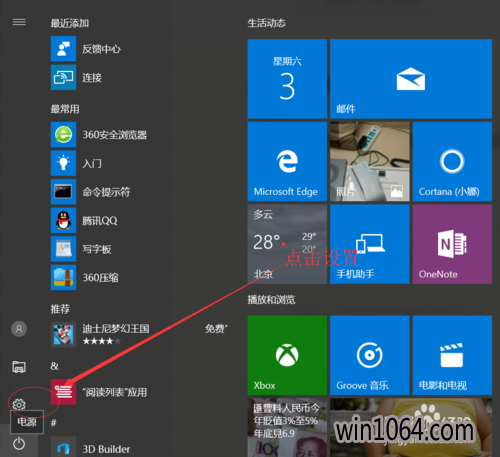Viewport: 500px width, 457px height.
Task: Click the 写字板 label
Action: click(x=97, y=249)
